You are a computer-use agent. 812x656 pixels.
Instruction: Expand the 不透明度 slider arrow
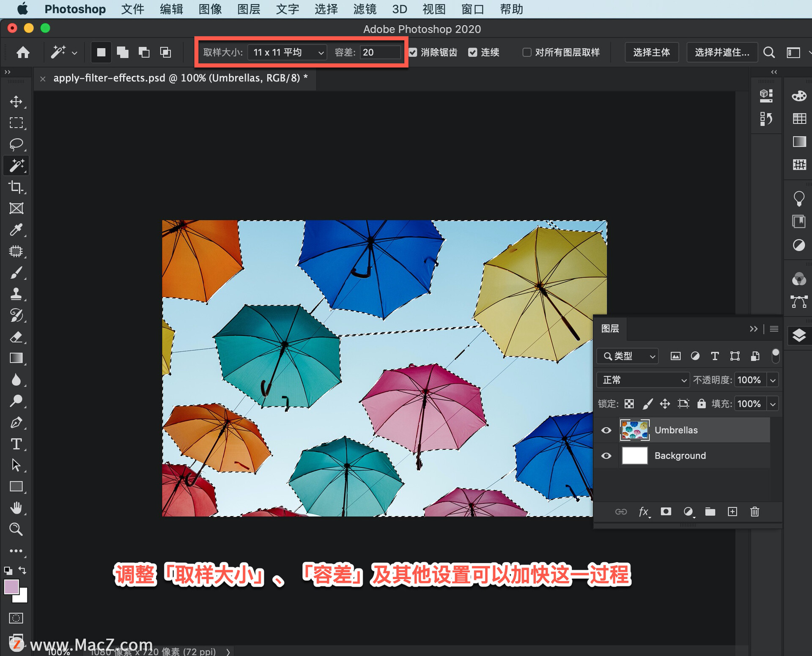click(x=773, y=380)
